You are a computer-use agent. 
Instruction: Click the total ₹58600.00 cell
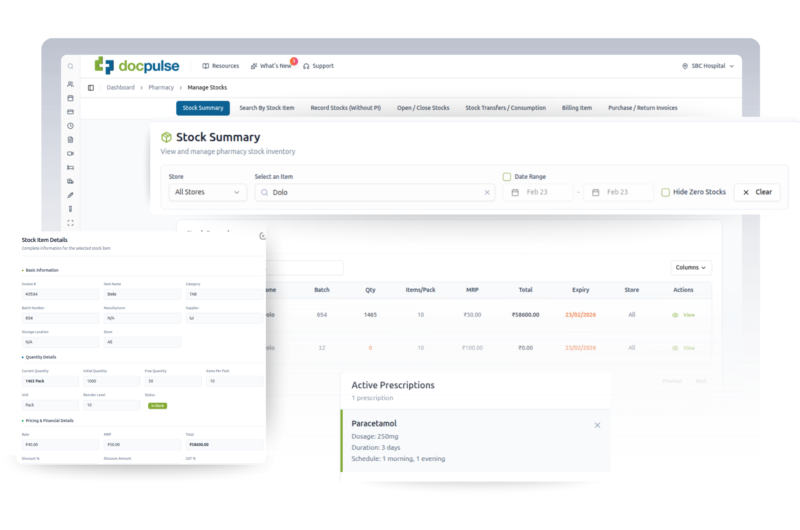526,315
